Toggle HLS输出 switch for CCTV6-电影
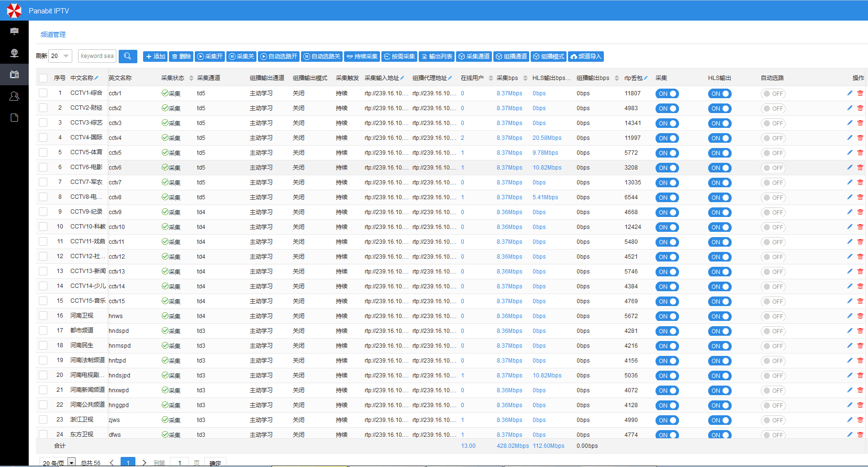 (720, 168)
